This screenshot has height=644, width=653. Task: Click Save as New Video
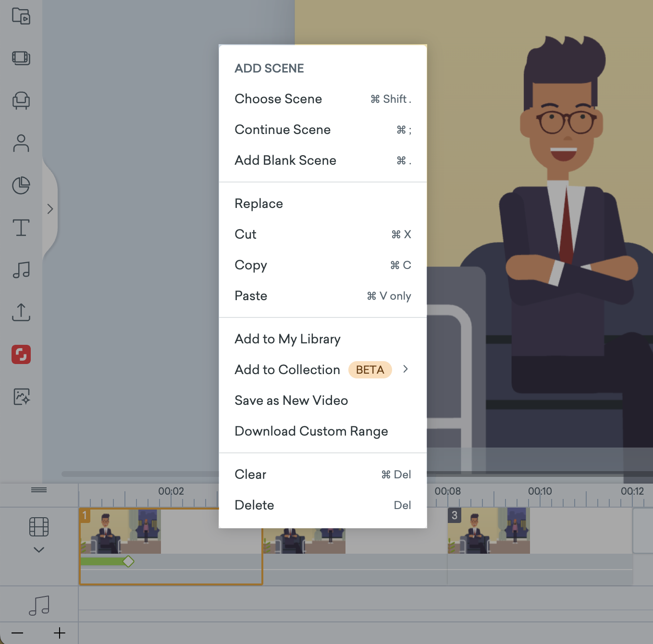coord(291,400)
